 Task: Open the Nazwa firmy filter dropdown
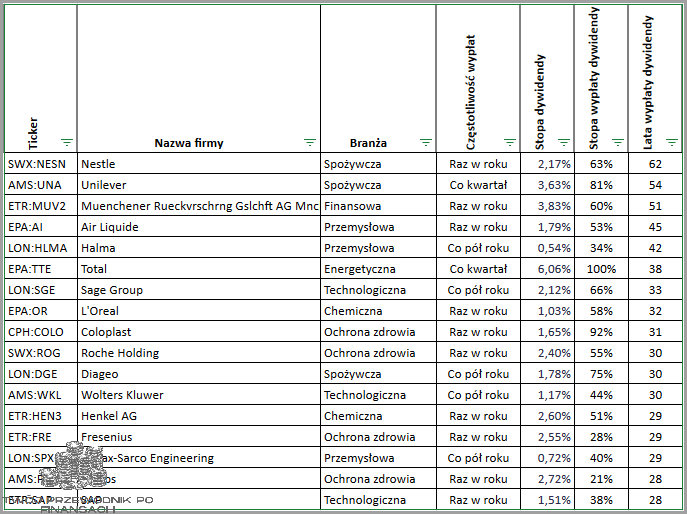[x=309, y=142]
